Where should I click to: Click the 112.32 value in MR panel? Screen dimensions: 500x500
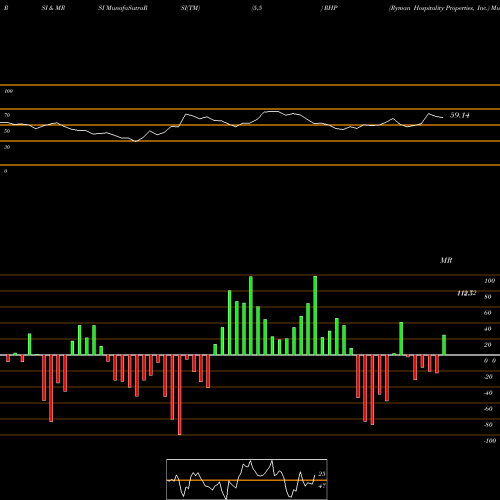pyautogui.click(x=467, y=293)
